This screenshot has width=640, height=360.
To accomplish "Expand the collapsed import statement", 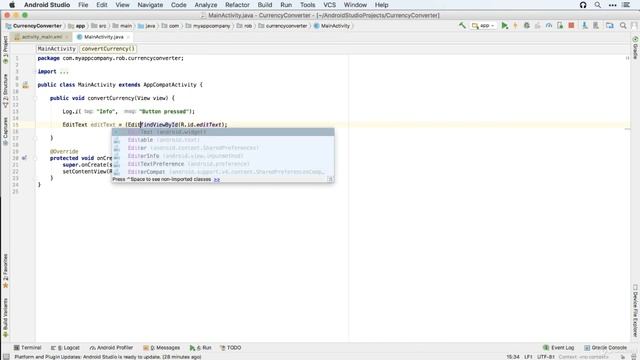I will tap(64, 71).
